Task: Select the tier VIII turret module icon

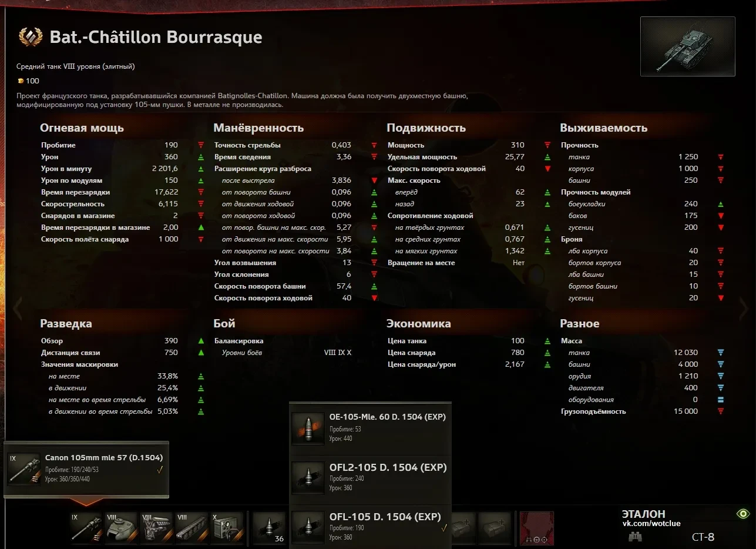Action: [x=121, y=527]
